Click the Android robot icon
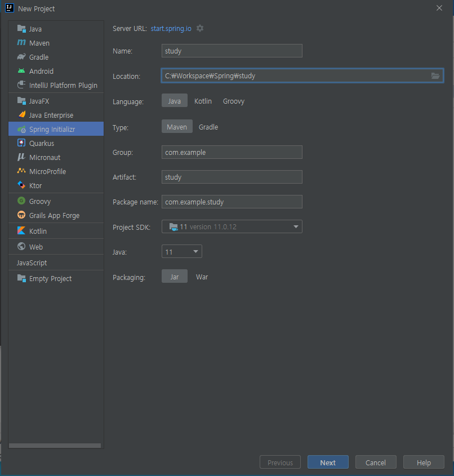The width and height of the screenshot is (454, 476). click(x=21, y=71)
